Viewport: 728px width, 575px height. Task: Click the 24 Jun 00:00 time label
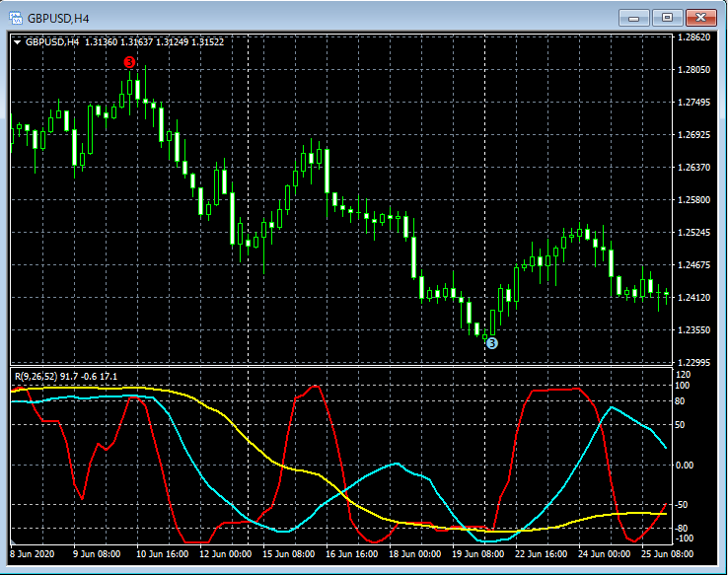[605, 554]
